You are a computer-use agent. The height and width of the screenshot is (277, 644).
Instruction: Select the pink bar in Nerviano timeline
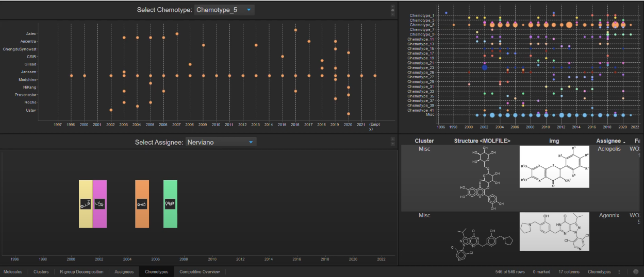click(100, 204)
